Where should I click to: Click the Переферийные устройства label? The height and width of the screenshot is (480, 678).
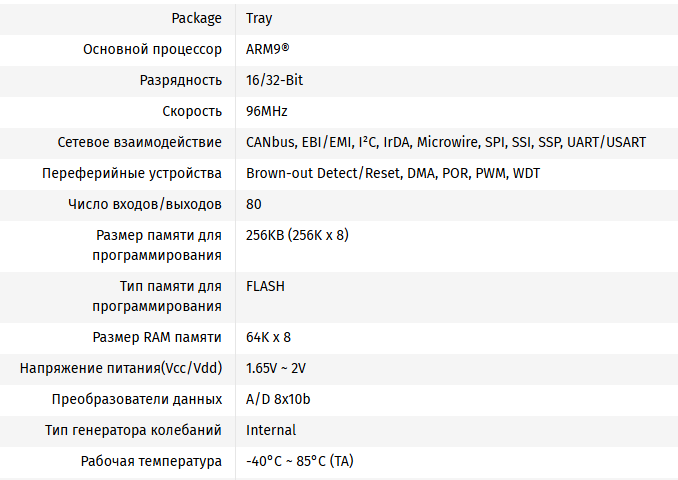tap(132, 173)
